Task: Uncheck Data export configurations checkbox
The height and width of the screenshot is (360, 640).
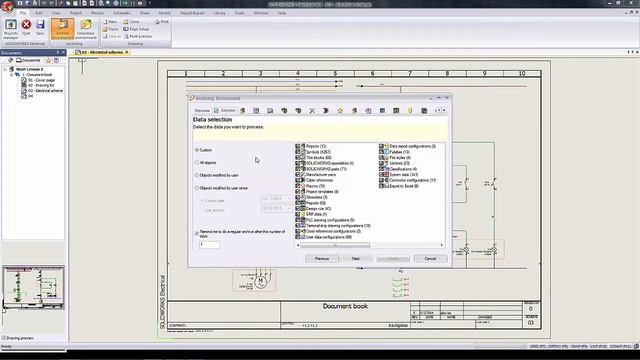Action: coord(381,146)
